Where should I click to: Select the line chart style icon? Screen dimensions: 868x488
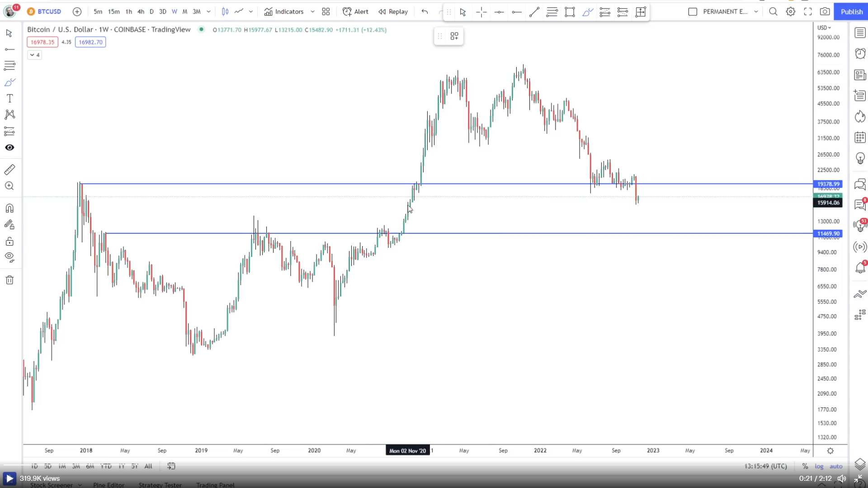click(239, 12)
